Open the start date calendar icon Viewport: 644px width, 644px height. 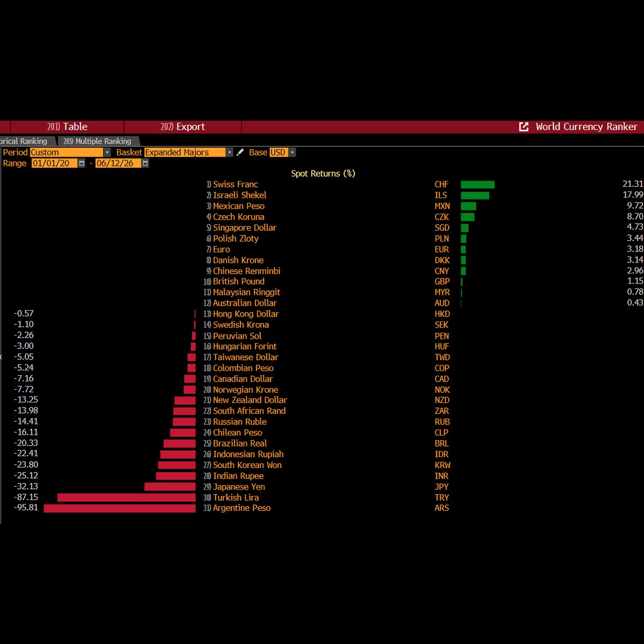pos(82,163)
